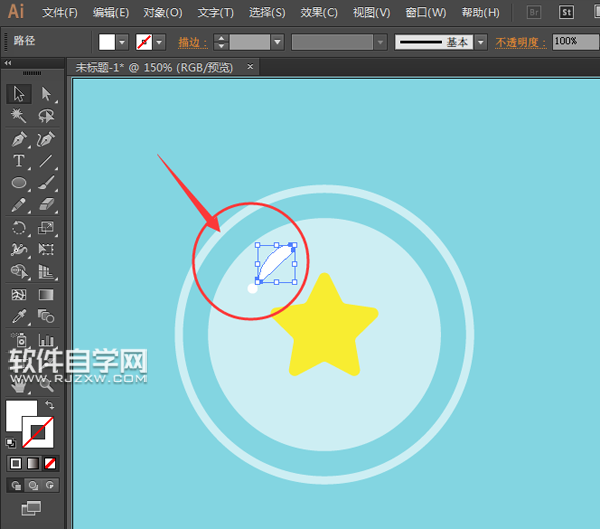Select the Shape Builder tool
This screenshot has width=600, height=529.
(18, 271)
